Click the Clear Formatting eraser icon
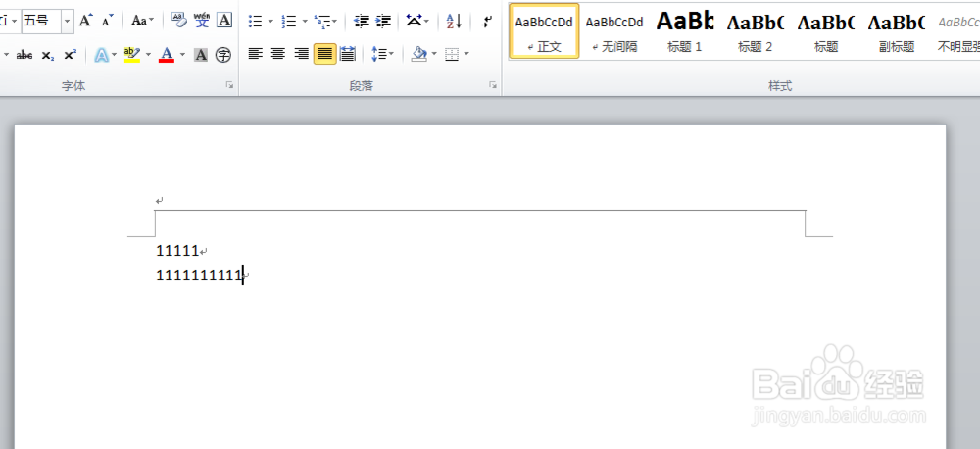 [179, 20]
